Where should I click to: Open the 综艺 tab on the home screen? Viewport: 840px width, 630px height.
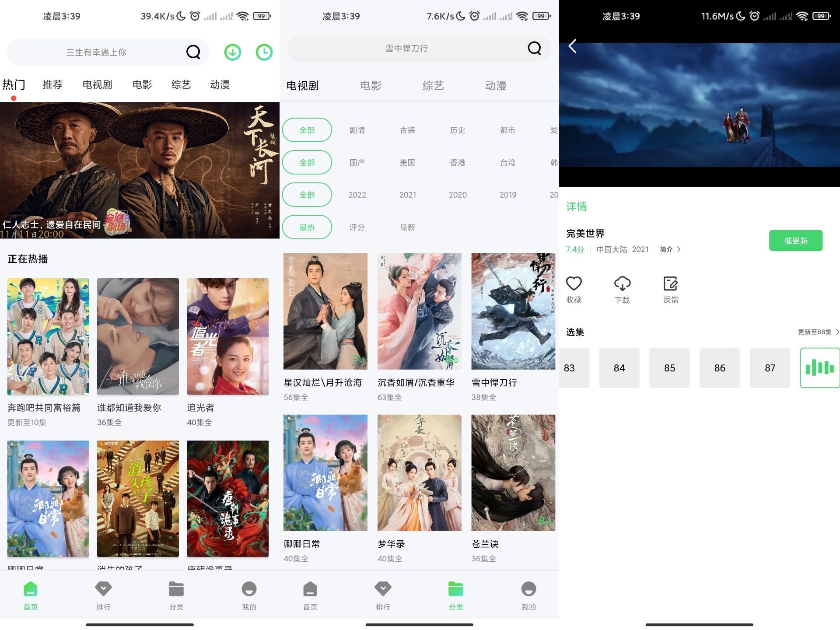pyautogui.click(x=181, y=84)
